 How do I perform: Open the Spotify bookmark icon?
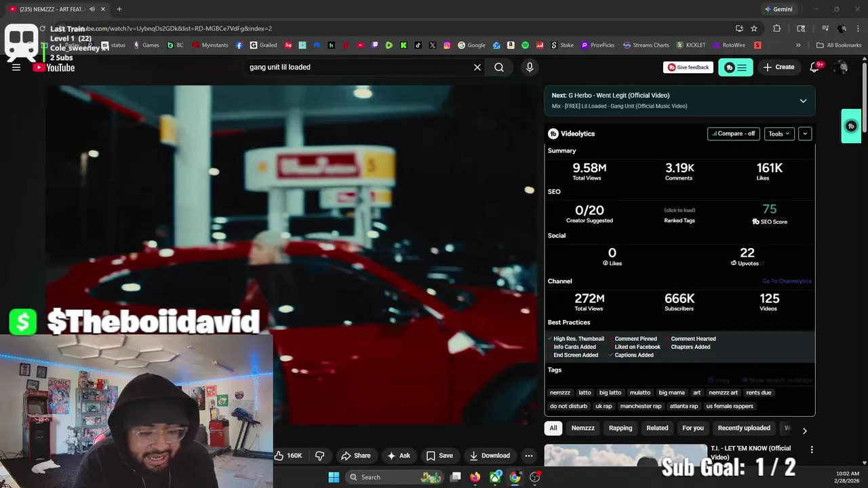click(x=526, y=45)
